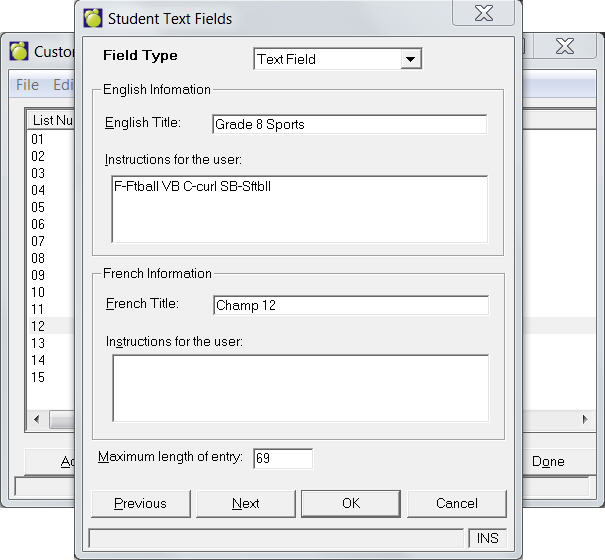Image resolution: width=605 pixels, height=560 pixels.
Task: Click the French Title input field
Action: click(x=350, y=306)
